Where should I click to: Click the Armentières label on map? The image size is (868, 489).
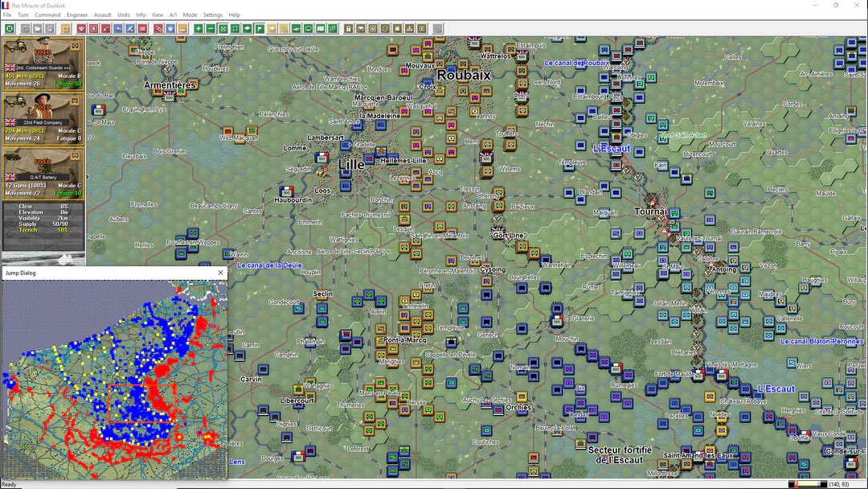(x=170, y=84)
